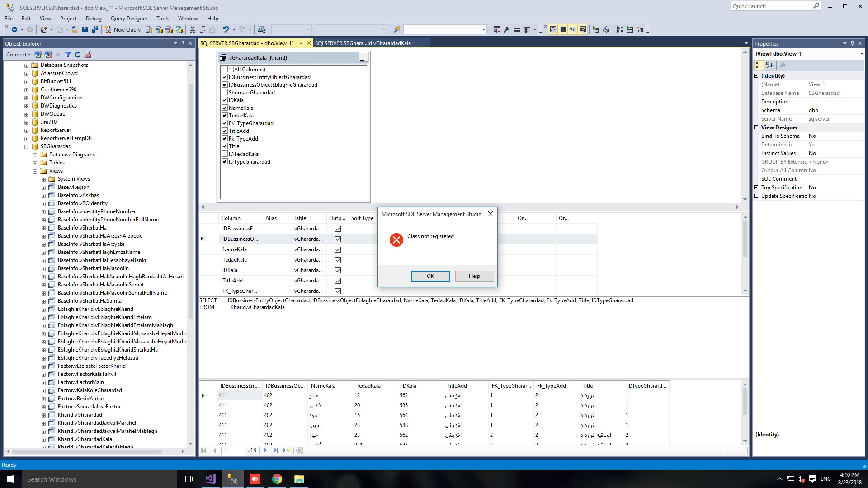Expand Top Specification property group
868x488 pixels.
click(756, 188)
